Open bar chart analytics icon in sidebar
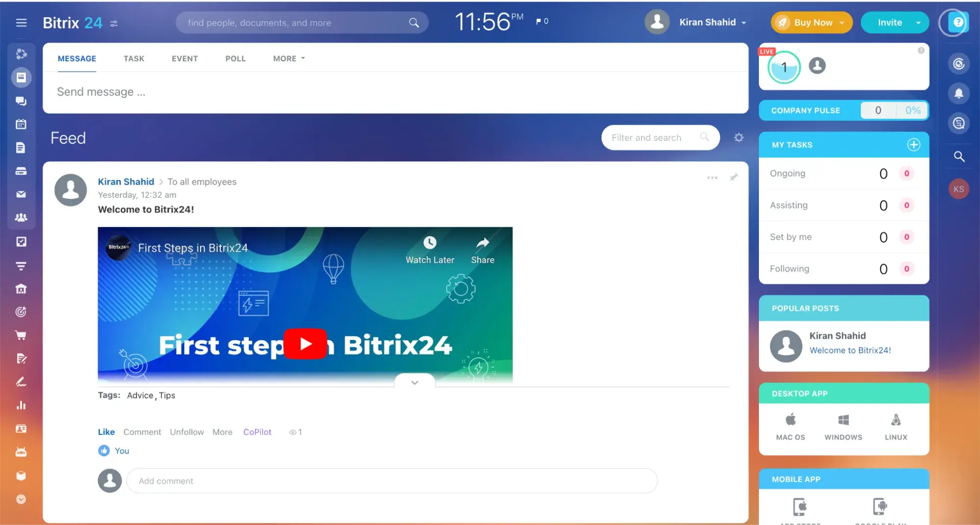 pos(21,405)
